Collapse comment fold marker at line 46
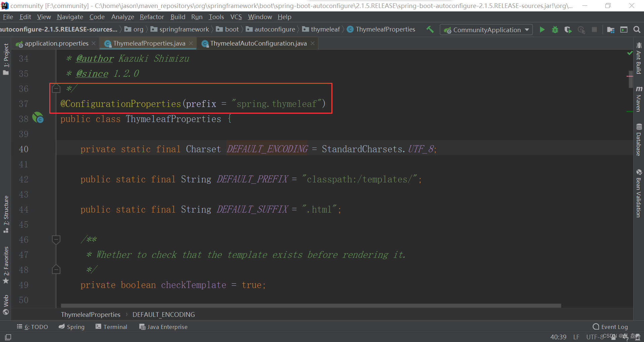The image size is (644, 342). [56, 239]
